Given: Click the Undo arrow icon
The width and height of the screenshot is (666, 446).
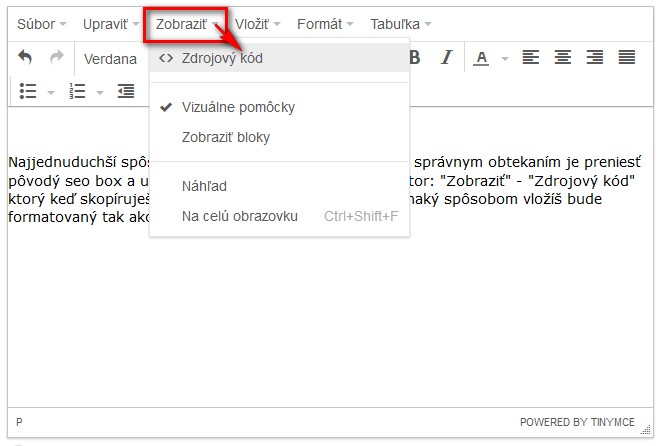Looking at the screenshot, I should pos(25,58).
